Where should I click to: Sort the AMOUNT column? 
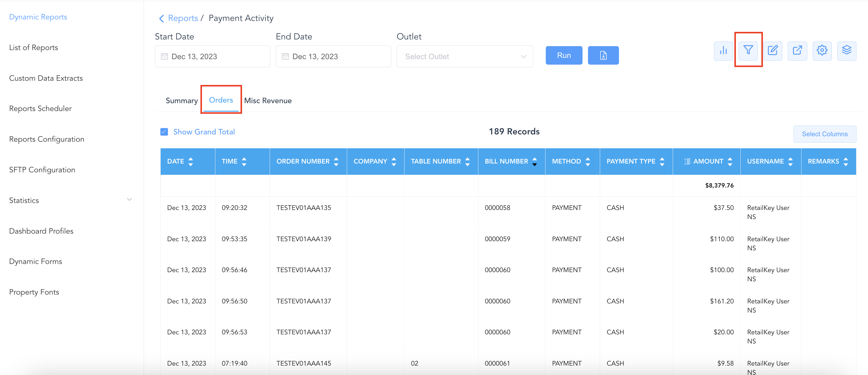730,162
